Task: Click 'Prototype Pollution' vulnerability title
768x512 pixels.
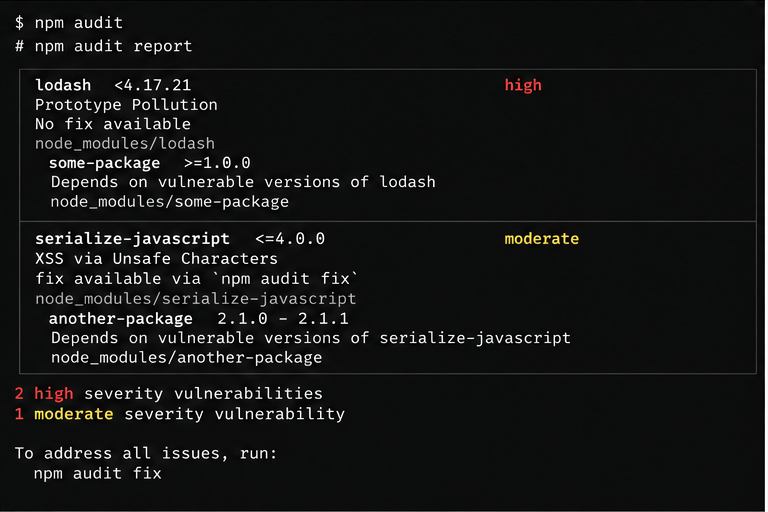Action: tap(126, 105)
